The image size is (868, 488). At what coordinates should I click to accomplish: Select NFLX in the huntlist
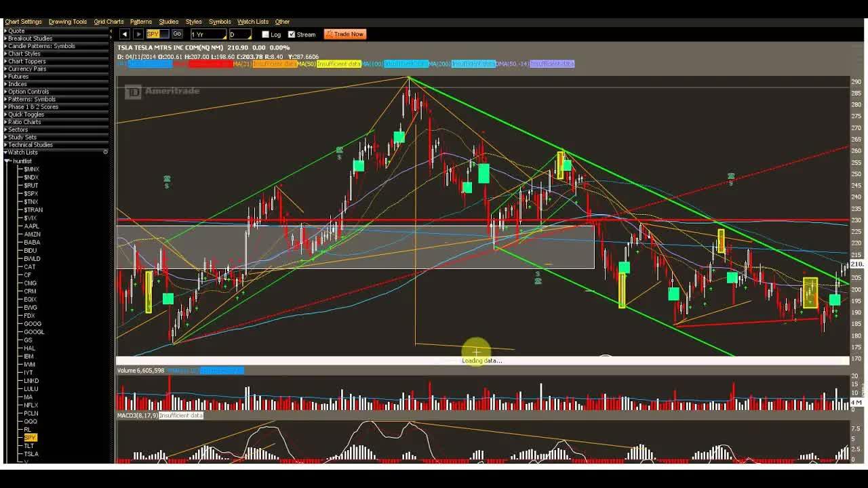tap(31, 405)
